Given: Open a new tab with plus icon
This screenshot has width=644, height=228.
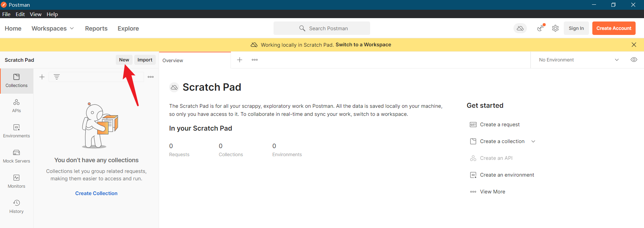Looking at the screenshot, I should [x=240, y=60].
